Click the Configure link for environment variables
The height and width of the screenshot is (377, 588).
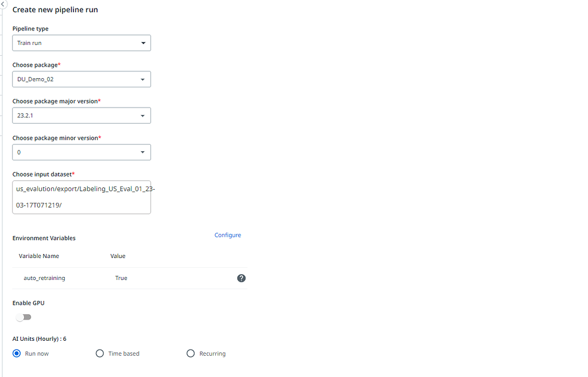pyautogui.click(x=227, y=235)
